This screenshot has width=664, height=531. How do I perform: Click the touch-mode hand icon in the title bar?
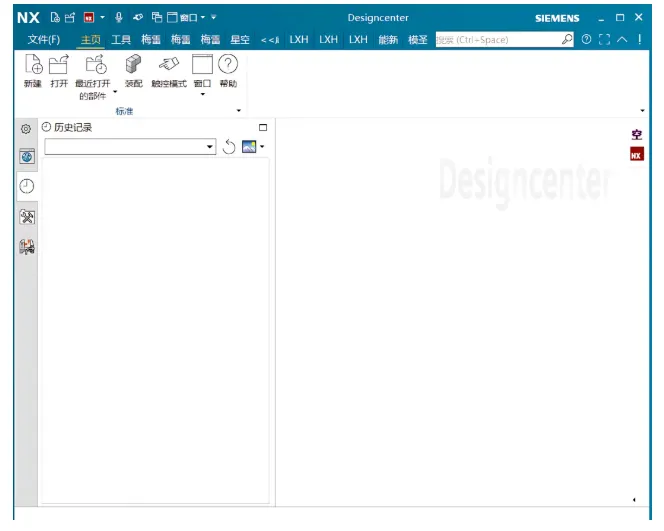pyautogui.click(x=138, y=17)
